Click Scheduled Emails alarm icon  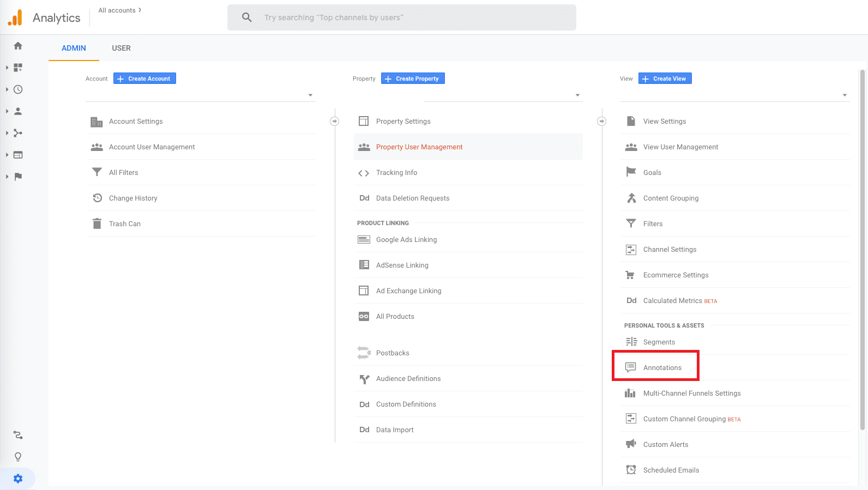631,470
